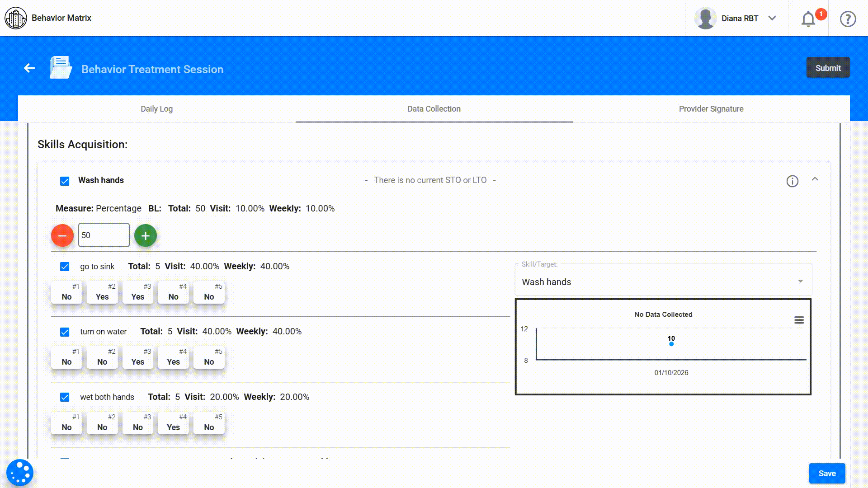Open the help question mark icon
The height and width of the screenshot is (488, 868).
[848, 19]
